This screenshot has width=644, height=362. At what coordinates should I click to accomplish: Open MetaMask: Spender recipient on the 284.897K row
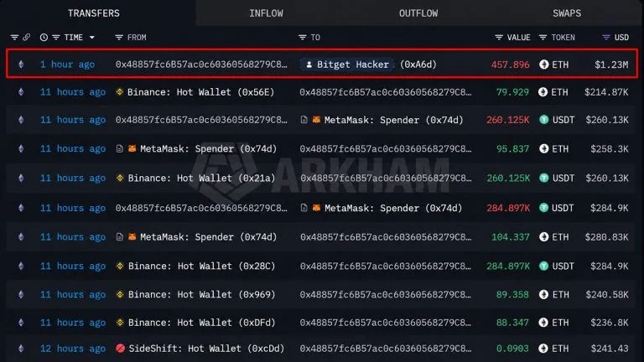[393, 208]
